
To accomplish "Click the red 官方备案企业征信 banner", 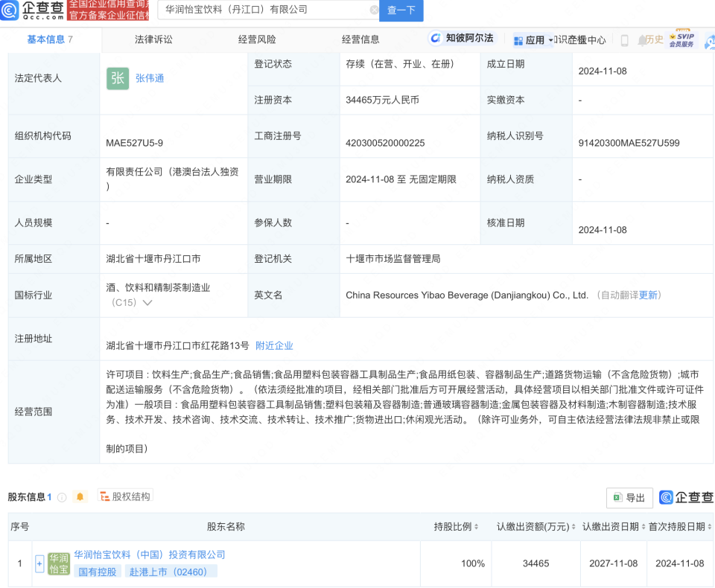I will pyautogui.click(x=107, y=10).
